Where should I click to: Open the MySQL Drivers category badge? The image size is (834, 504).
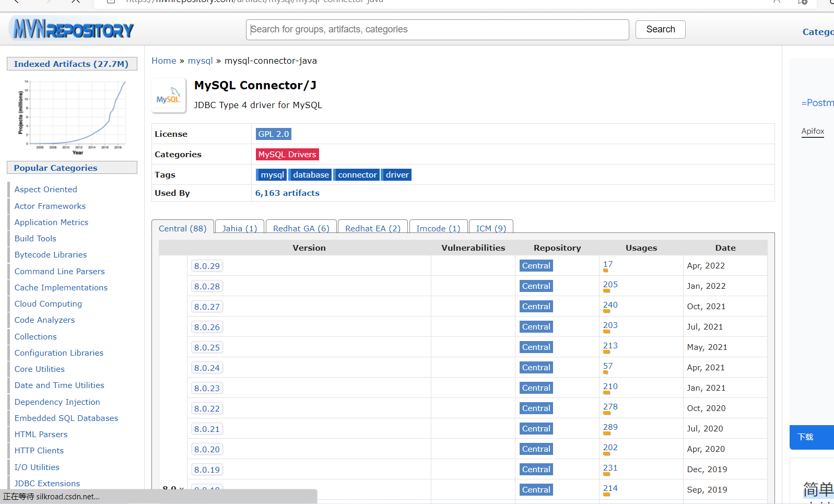tap(287, 154)
